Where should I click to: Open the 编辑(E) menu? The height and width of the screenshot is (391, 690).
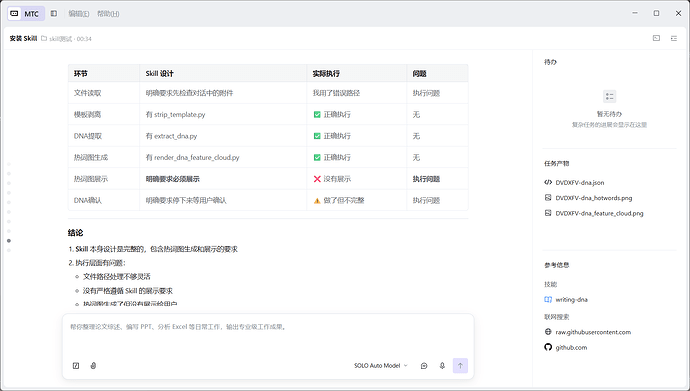79,14
